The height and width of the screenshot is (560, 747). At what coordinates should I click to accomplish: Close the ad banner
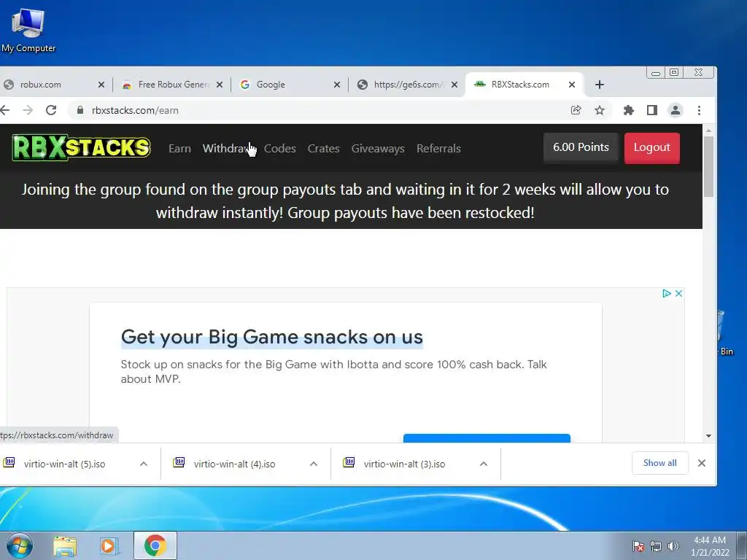(679, 293)
